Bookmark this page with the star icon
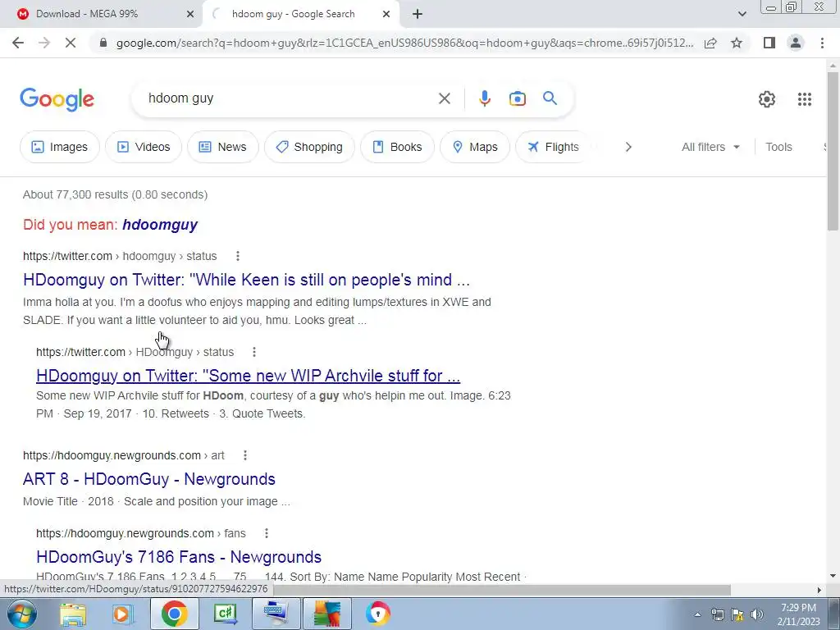This screenshot has width=840, height=630. point(737,43)
